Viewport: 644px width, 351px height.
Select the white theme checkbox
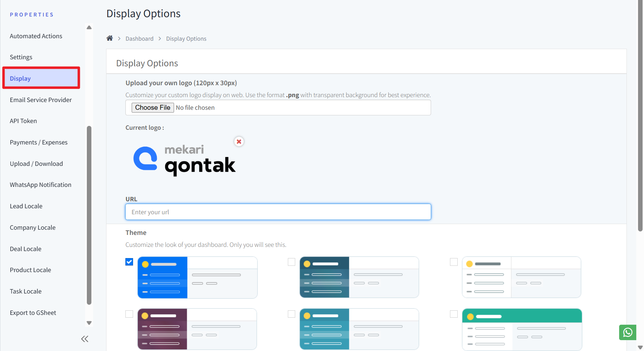pyautogui.click(x=454, y=262)
